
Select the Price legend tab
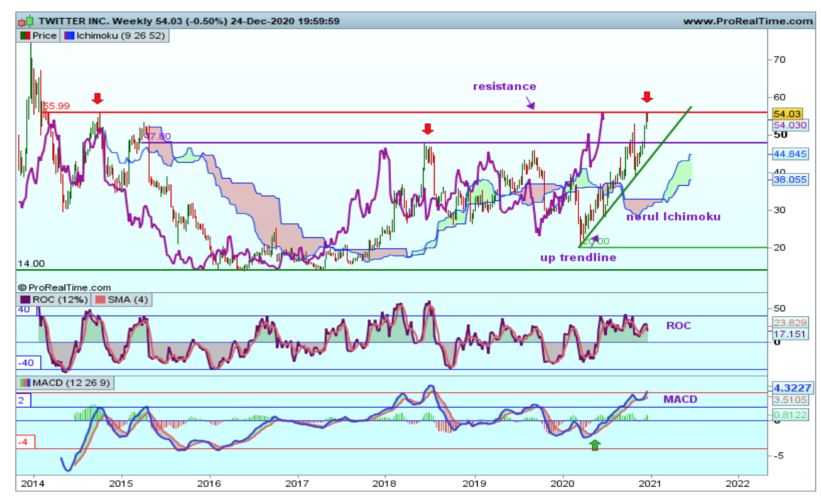tap(38, 35)
